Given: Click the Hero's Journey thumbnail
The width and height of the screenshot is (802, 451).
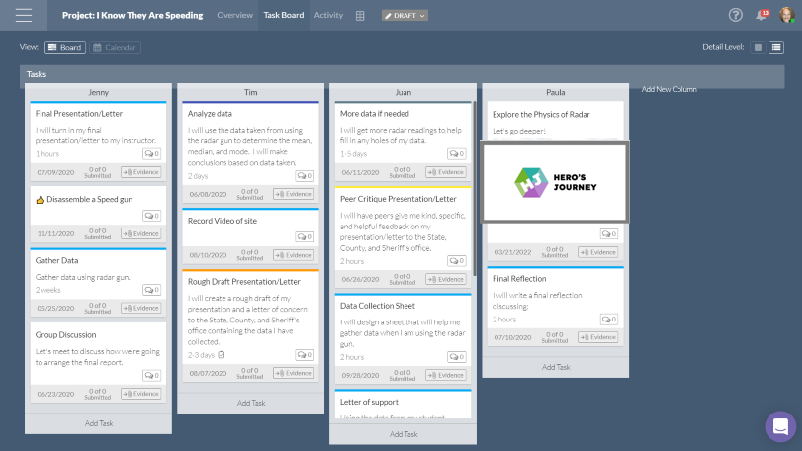Looking at the screenshot, I should (x=555, y=181).
